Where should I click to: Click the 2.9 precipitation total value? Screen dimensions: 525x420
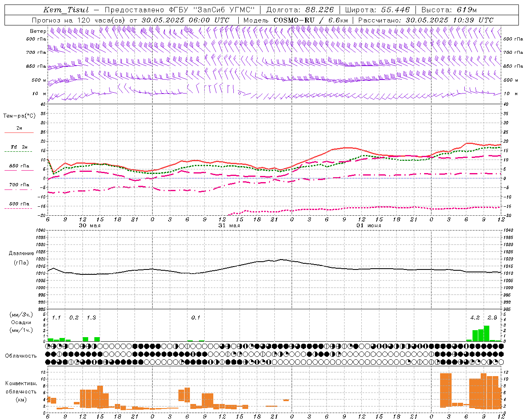[x=492, y=318]
